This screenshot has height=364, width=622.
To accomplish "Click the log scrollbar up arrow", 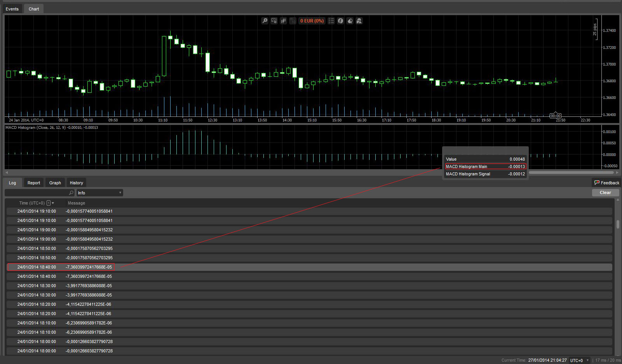I will (x=618, y=200).
